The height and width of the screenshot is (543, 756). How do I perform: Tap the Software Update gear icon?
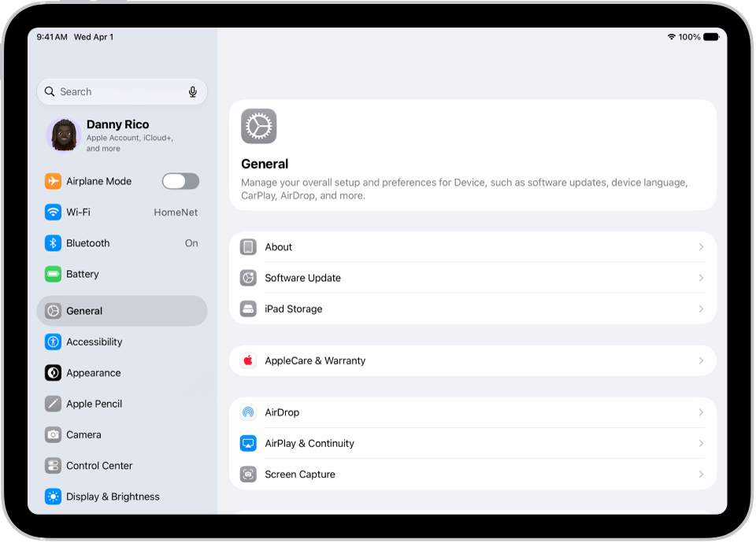248,278
